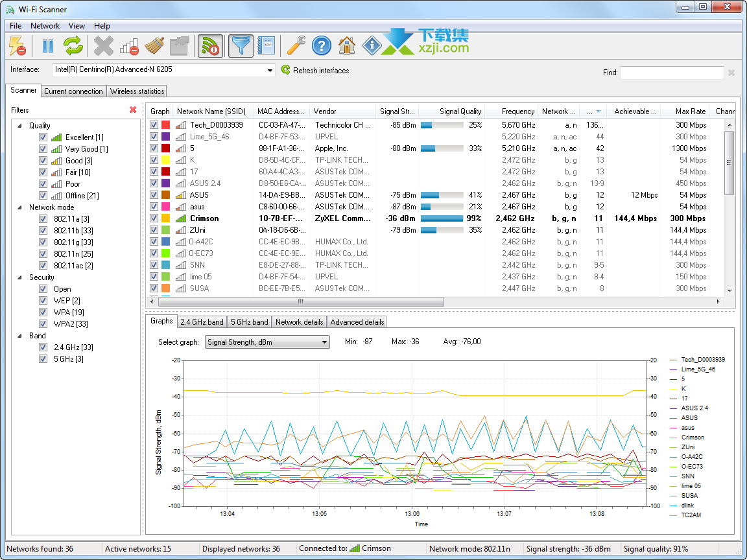747x560 pixels.
Task: Click the signal icon in Connected to status
Action: (355, 548)
